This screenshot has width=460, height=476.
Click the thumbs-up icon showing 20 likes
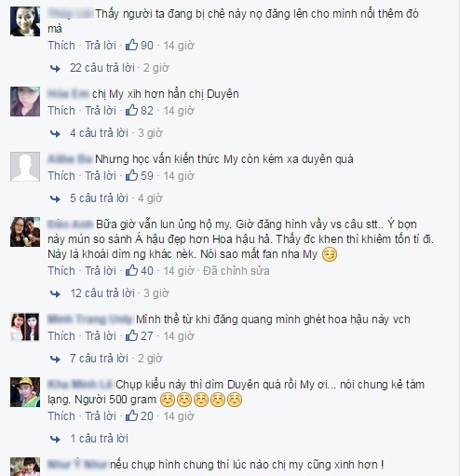131,415
